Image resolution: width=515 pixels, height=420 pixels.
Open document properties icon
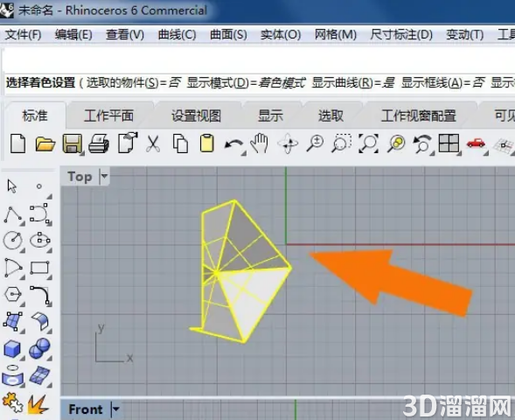(128, 143)
